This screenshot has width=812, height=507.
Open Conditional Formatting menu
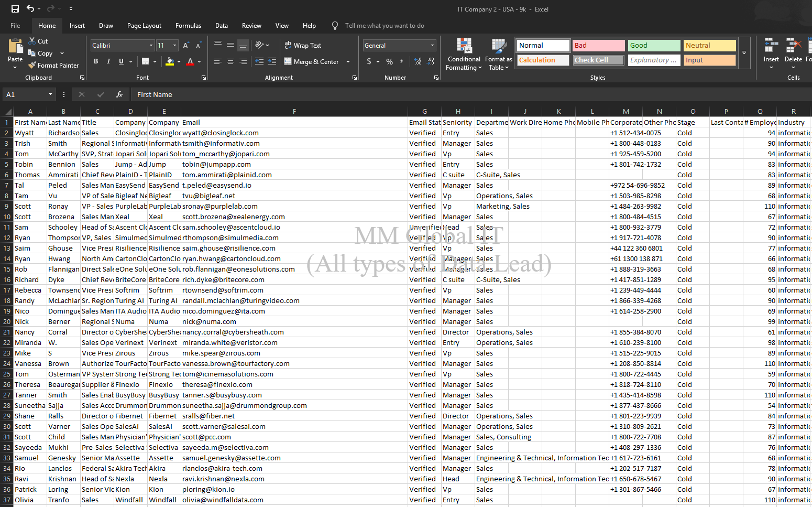pyautogui.click(x=464, y=55)
